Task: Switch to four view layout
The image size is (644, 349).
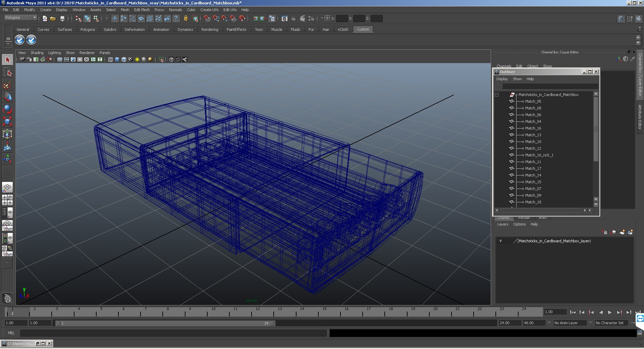Action: (7, 200)
